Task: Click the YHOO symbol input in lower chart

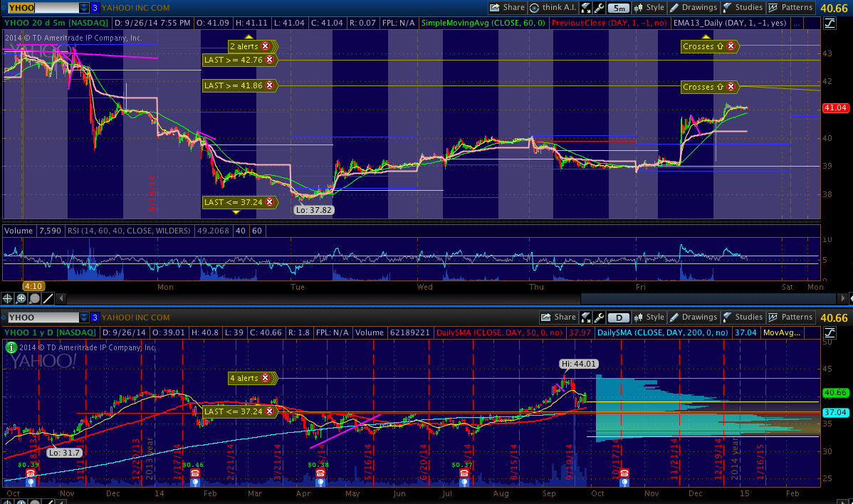Action: [x=41, y=317]
